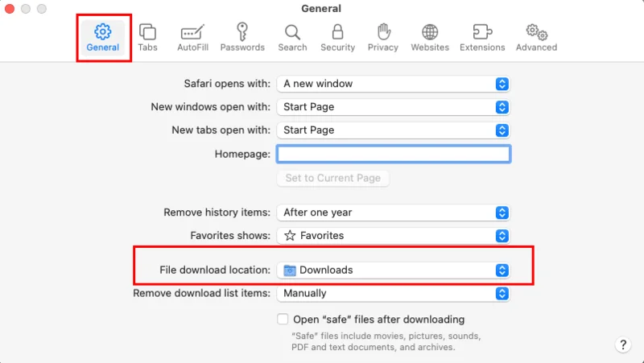The image size is (644, 363).
Task: Open the Tabs preferences pane
Action: 147,37
